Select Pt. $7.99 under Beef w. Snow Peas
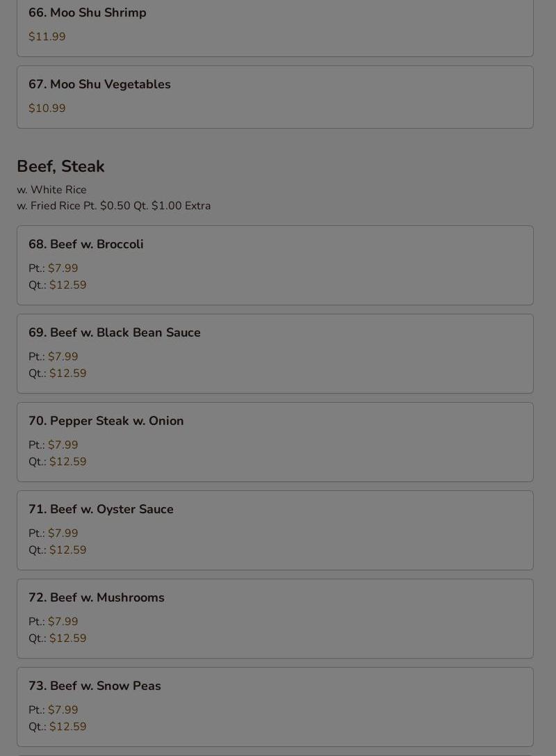 point(63,710)
